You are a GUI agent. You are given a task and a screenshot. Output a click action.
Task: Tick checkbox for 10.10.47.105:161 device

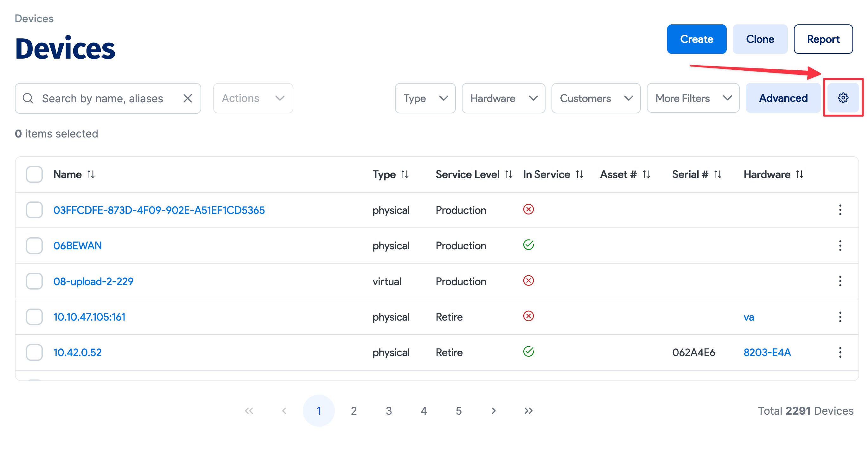coord(34,317)
